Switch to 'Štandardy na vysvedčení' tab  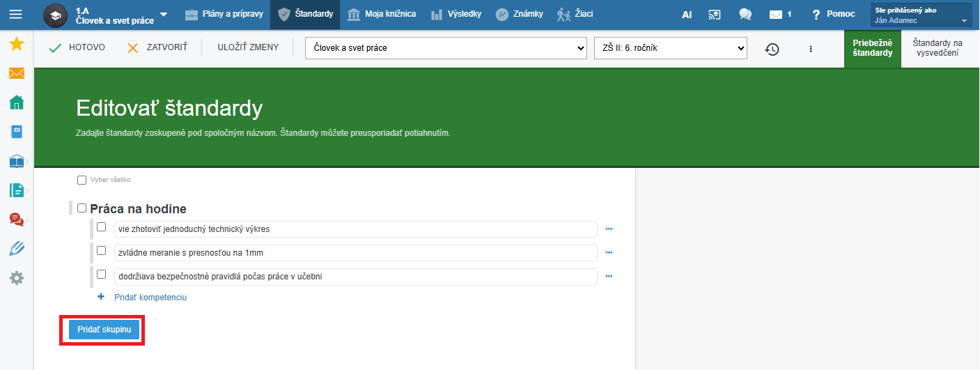click(x=938, y=48)
